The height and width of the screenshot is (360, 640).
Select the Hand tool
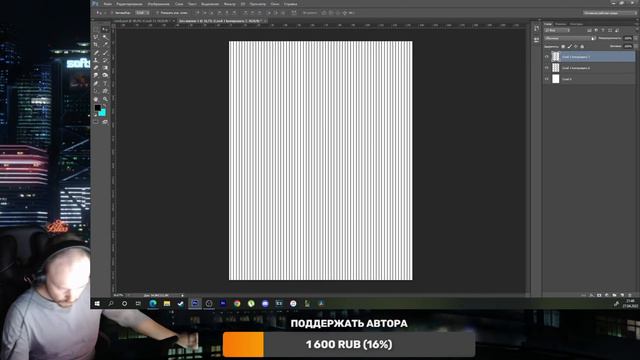coord(95,99)
